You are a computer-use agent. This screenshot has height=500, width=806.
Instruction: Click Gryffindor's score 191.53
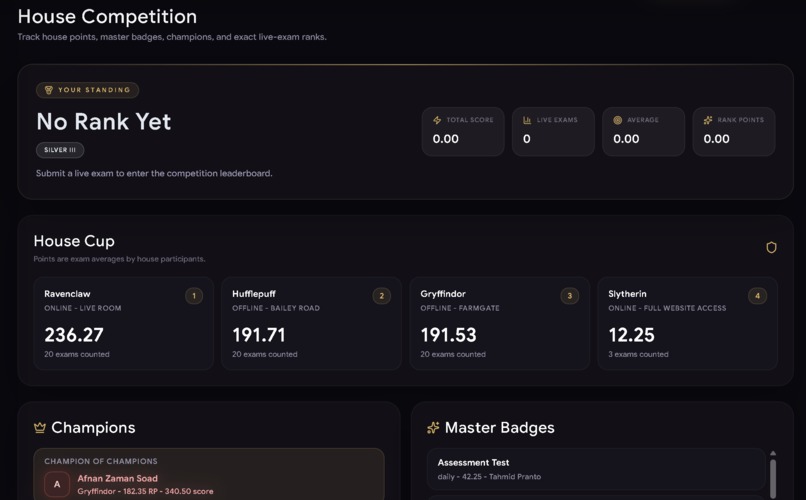[448, 335]
